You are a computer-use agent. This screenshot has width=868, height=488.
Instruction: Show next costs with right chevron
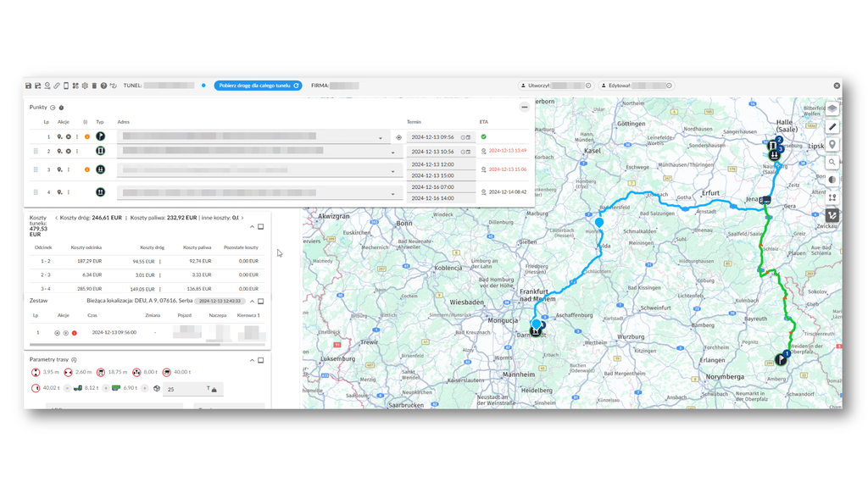click(242, 218)
